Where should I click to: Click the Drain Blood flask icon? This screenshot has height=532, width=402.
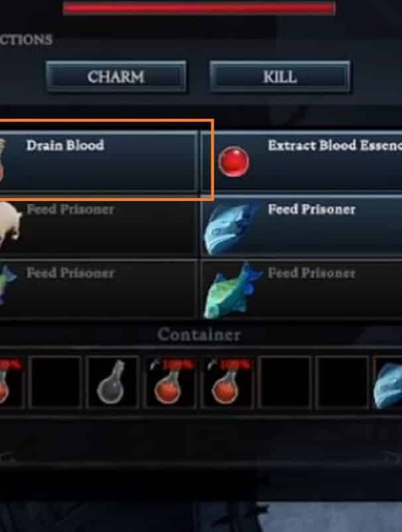2,160
